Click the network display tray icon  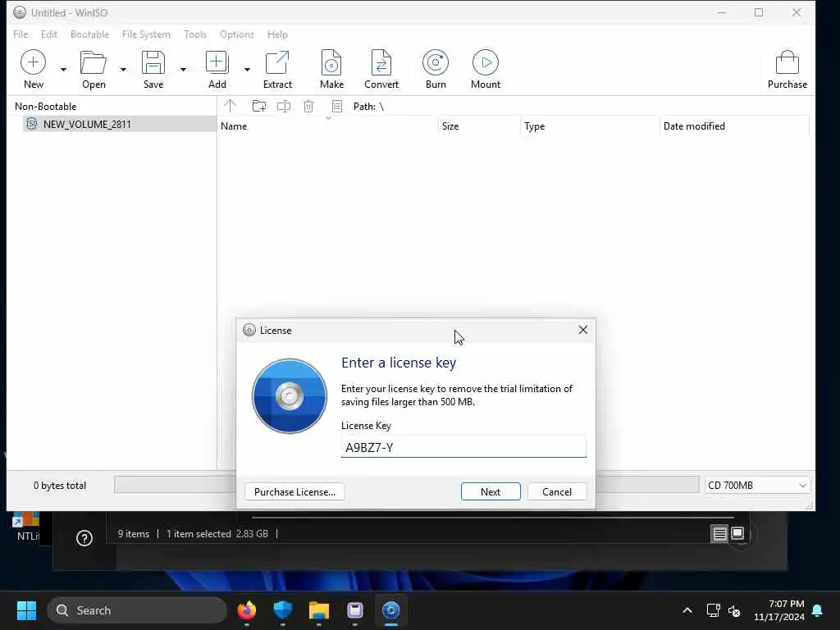point(713,610)
